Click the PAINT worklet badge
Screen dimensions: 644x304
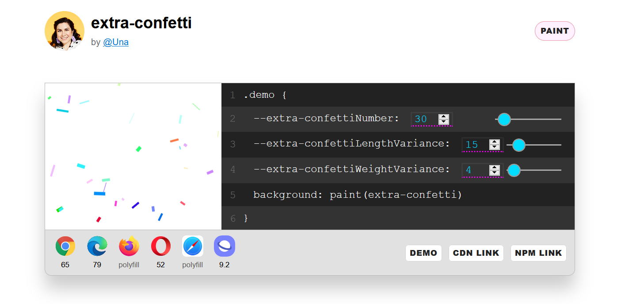555,31
